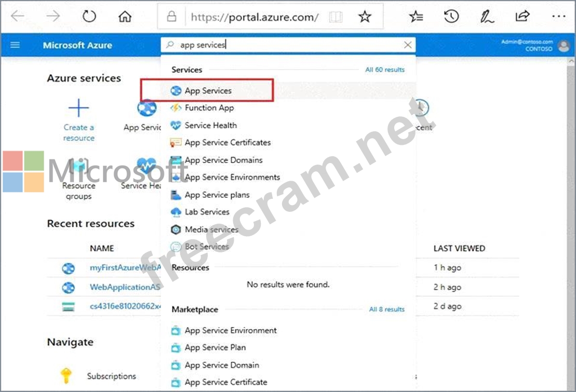Open browser history icon
Image resolution: width=576 pixels, height=392 pixels.
click(451, 17)
